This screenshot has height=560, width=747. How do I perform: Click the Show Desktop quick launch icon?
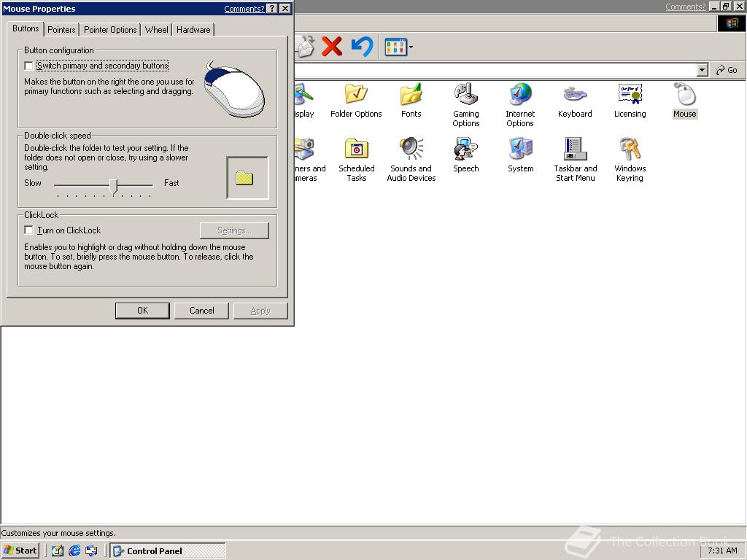[57, 551]
